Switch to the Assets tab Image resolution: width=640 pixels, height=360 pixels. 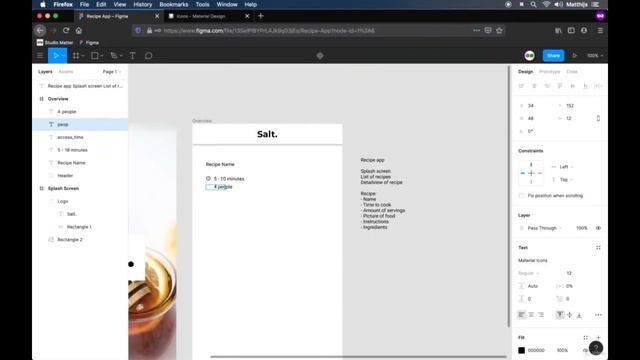(66, 71)
